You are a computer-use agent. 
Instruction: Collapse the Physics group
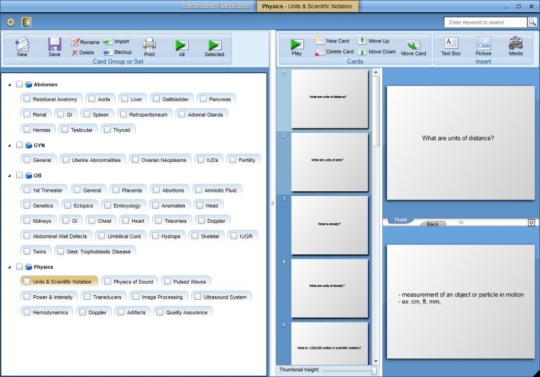10,267
